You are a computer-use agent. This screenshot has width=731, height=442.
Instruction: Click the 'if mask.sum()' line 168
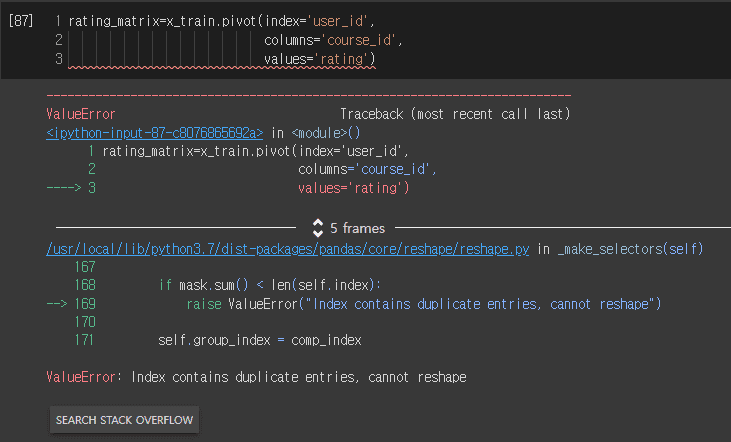[x=269, y=285]
